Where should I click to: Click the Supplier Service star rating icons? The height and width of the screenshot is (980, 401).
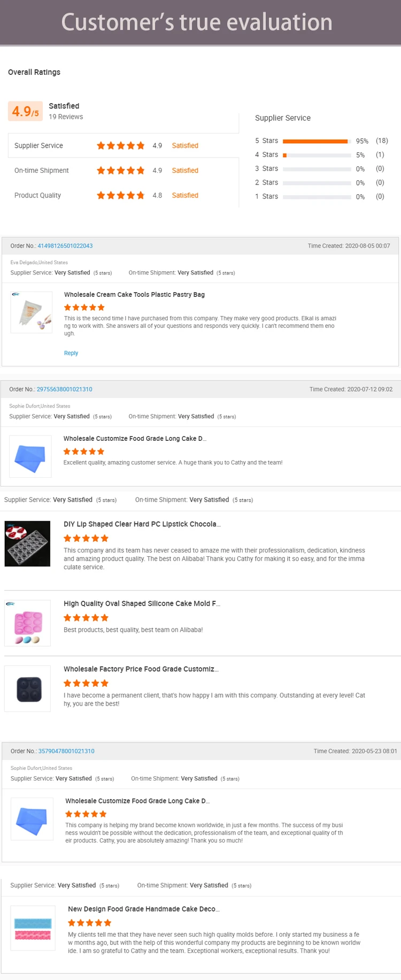click(120, 146)
